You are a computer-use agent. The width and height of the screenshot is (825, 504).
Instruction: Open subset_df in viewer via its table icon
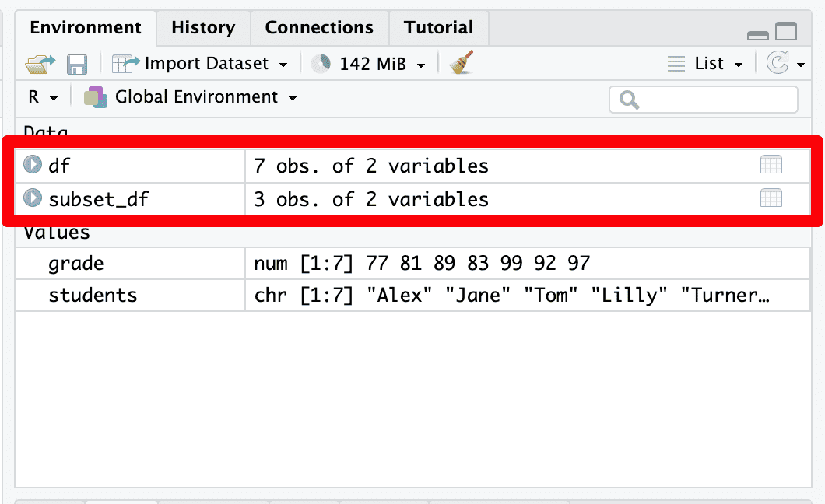pyautogui.click(x=771, y=198)
